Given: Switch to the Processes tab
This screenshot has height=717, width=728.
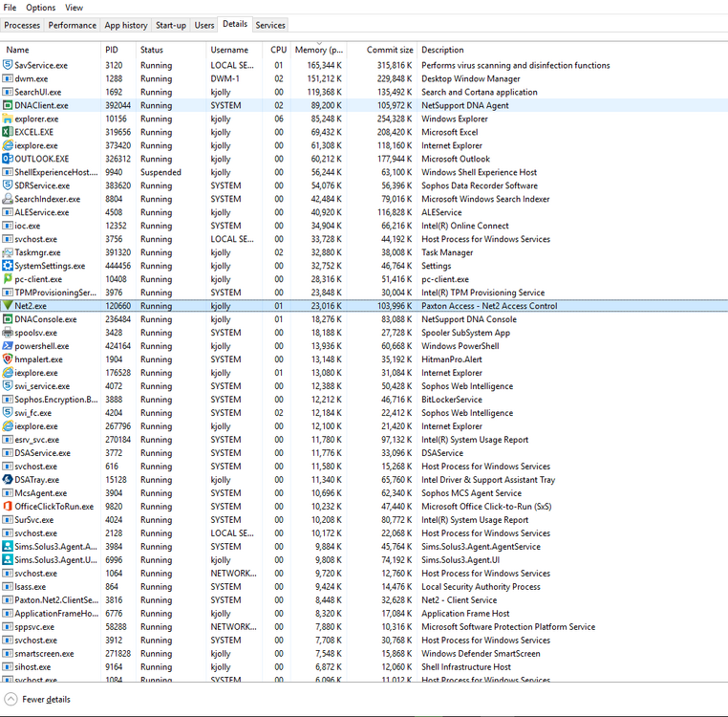Looking at the screenshot, I should (x=22, y=25).
